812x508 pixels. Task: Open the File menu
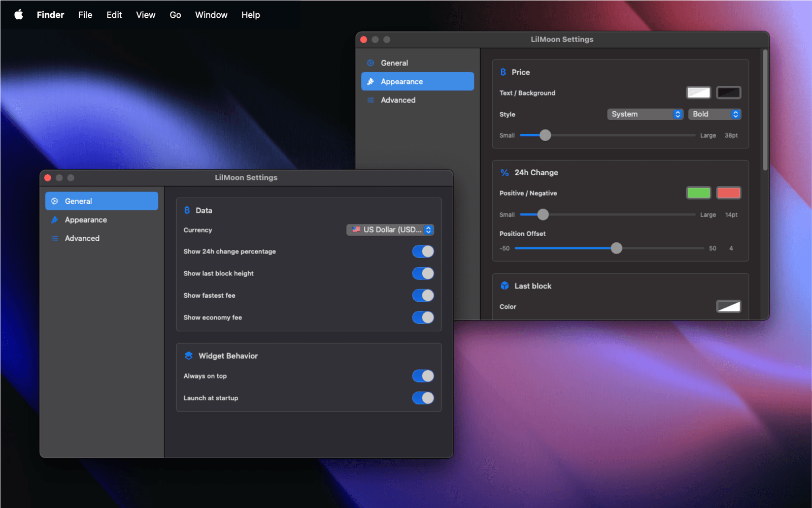pyautogui.click(x=85, y=15)
